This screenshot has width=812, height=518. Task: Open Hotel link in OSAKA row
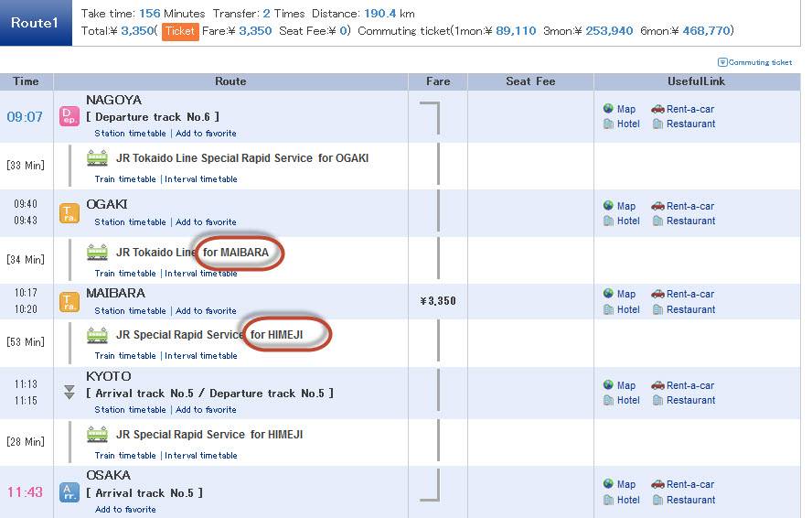tap(628, 500)
